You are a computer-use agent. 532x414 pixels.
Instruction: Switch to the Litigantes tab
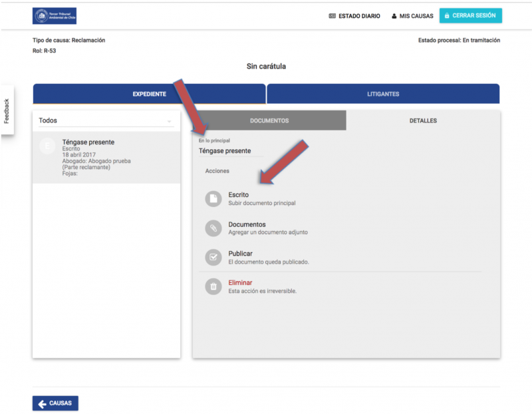click(x=383, y=94)
